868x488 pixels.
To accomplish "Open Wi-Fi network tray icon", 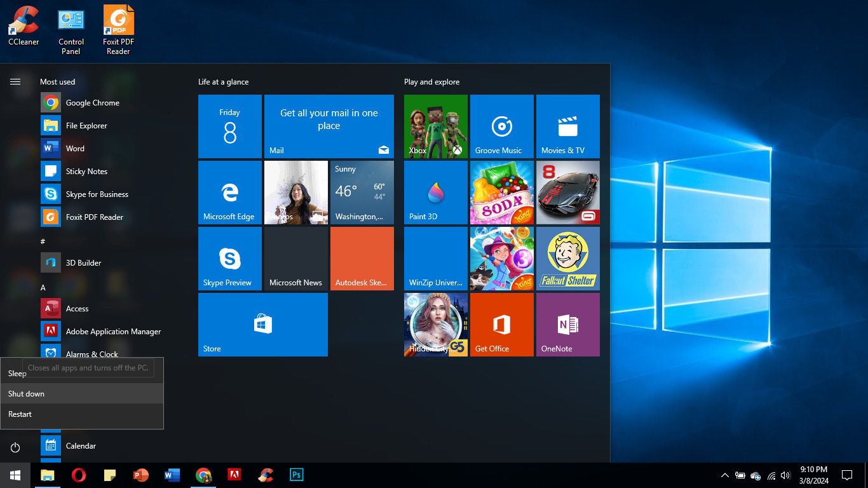I will [x=771, y=475].
